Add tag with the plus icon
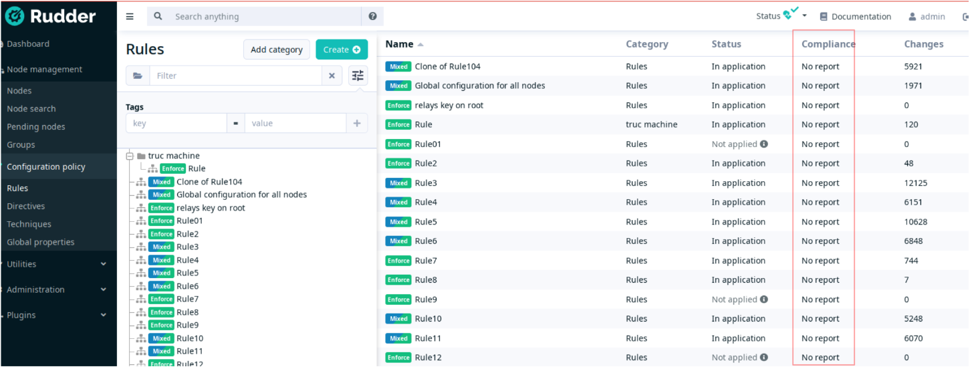 pyautogui.click(x=357, y=123)
